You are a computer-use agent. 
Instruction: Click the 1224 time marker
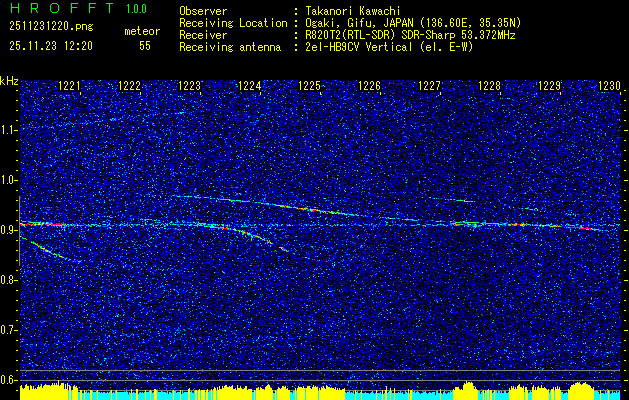[250, 86]
